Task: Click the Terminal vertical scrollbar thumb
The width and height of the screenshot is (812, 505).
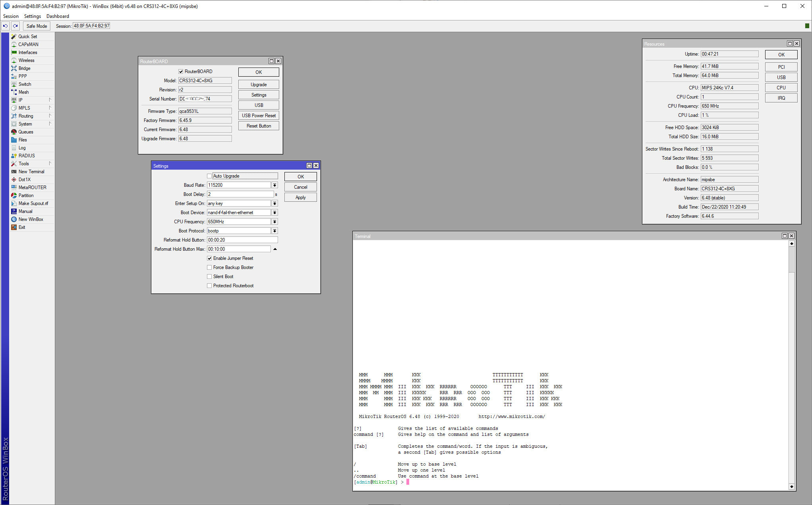Action: (x=791, y=260)
